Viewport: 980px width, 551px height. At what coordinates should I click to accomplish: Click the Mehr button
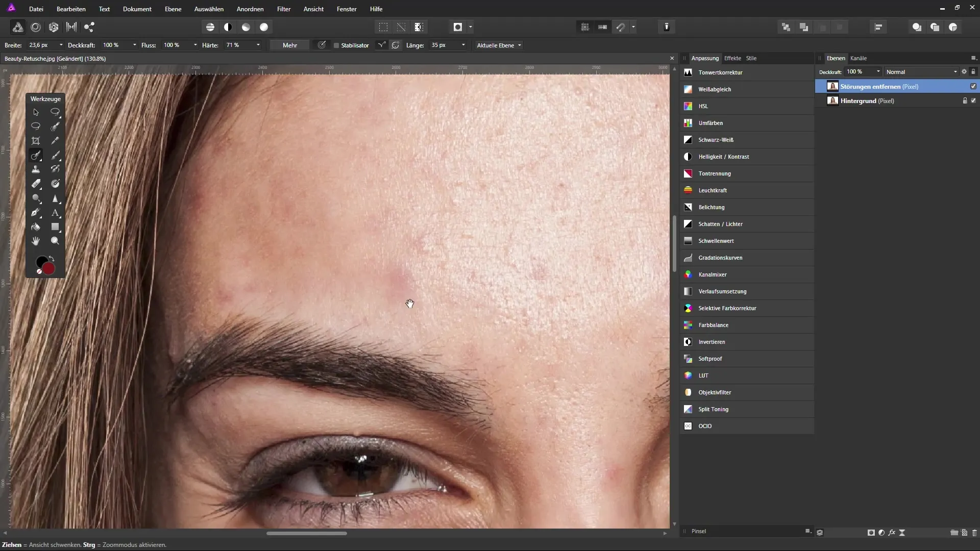pyautogui.click(x=290, y=45)
